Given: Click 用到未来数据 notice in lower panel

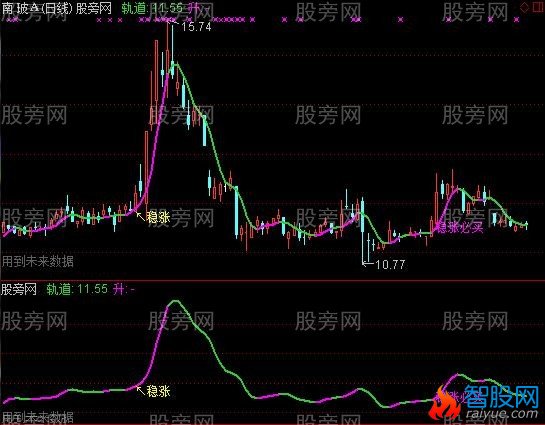Looking at the screenshot, I should pos(38,417).
